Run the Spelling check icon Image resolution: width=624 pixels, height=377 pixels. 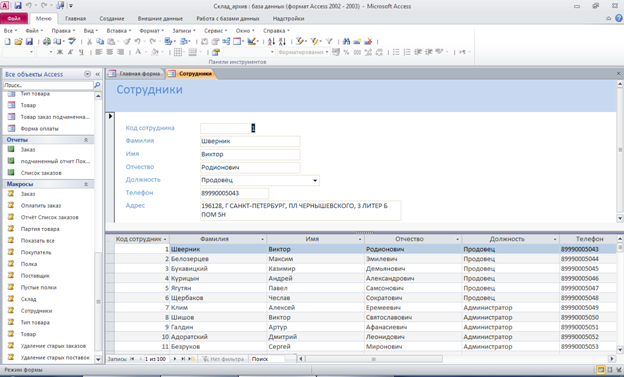coord(72,41)
